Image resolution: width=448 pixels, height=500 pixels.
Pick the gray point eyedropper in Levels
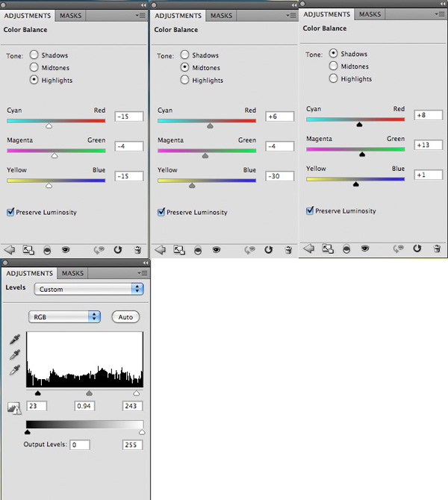click(x=15, y=354)
